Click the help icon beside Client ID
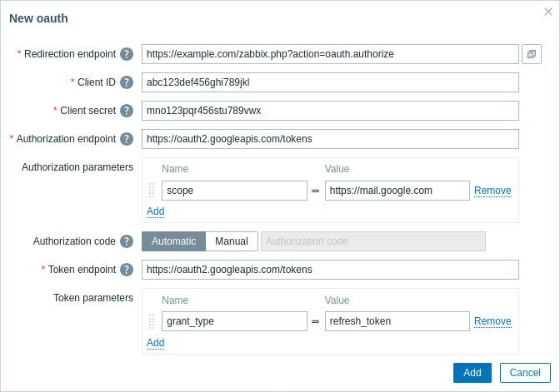560x392 pixels. click(127, 82)
